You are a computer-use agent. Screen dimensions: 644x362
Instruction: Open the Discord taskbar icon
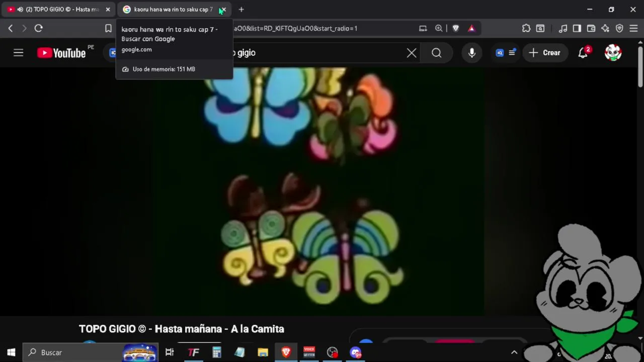[356, 352]
